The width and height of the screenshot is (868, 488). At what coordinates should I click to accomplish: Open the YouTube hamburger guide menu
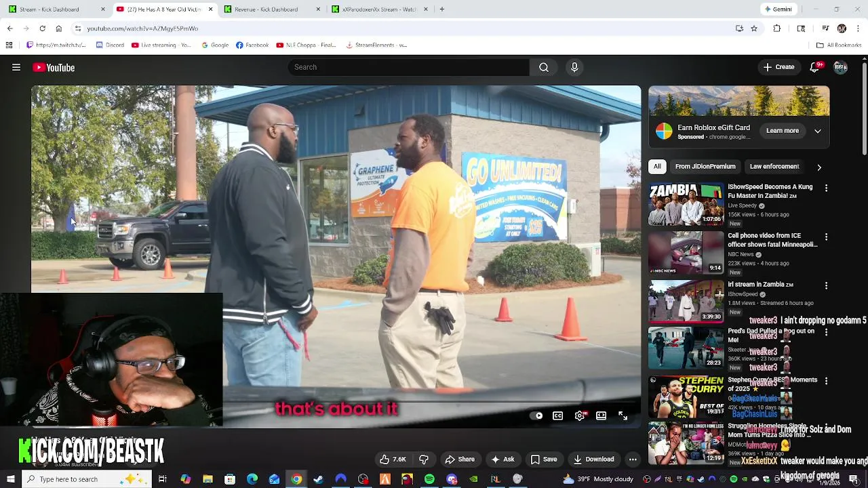click(16, 67)
